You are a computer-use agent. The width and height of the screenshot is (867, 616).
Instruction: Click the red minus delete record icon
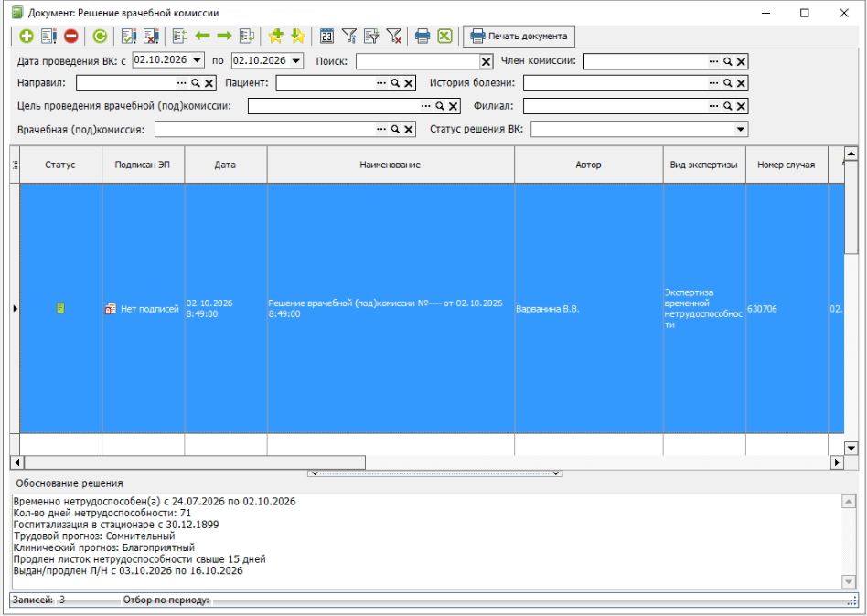(x=71, y=37)
